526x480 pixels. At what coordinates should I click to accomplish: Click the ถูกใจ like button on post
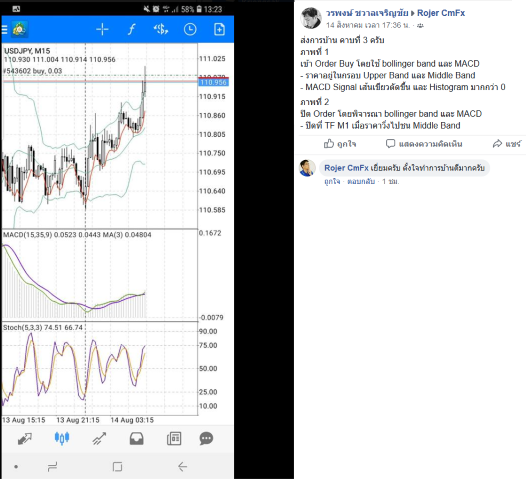[340, 144]
